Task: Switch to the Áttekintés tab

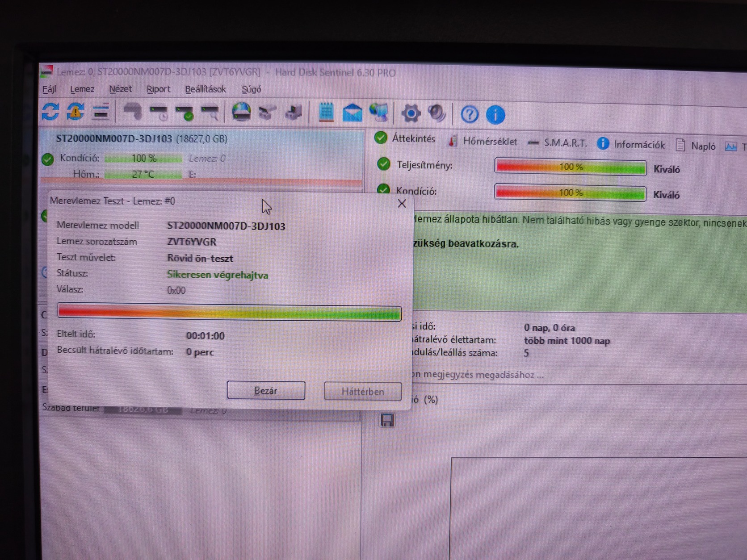Action: tap(405, 138)
